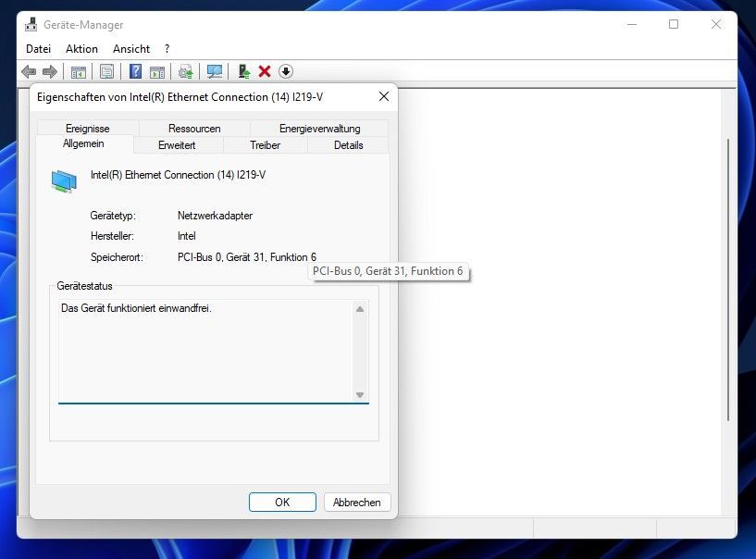Click the network adapter icon in the dialog
The width and height of the screenshot is (756, 559).
[64, 181]
